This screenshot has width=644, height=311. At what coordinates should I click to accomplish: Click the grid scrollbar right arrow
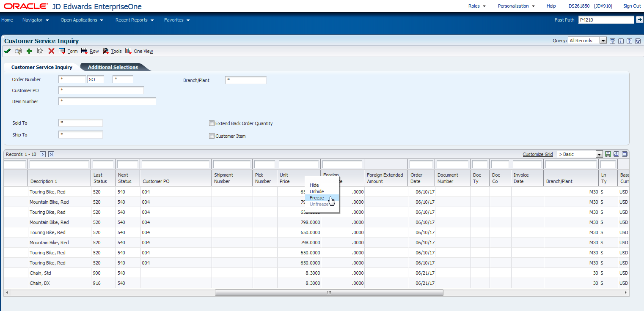626,292
